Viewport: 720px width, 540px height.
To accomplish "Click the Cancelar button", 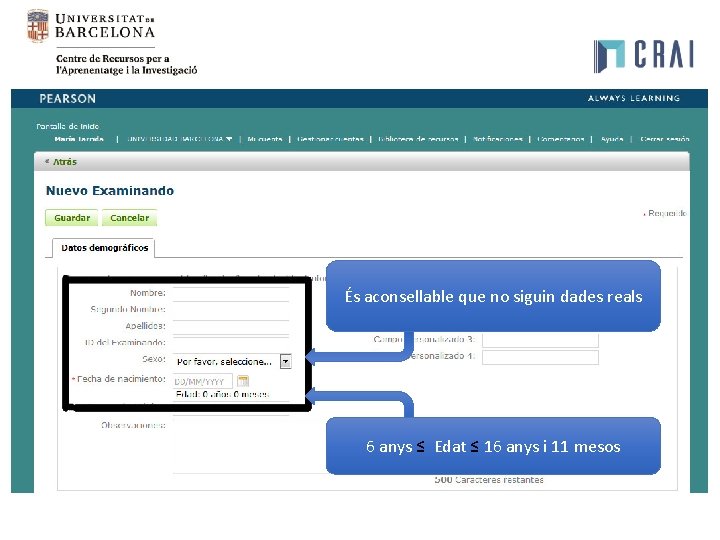I will [x=129, y=218].
